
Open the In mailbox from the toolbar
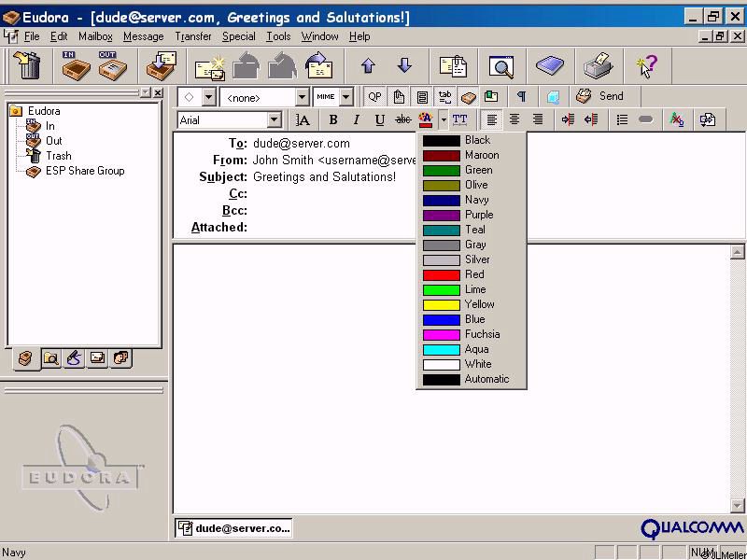(77, 65)
